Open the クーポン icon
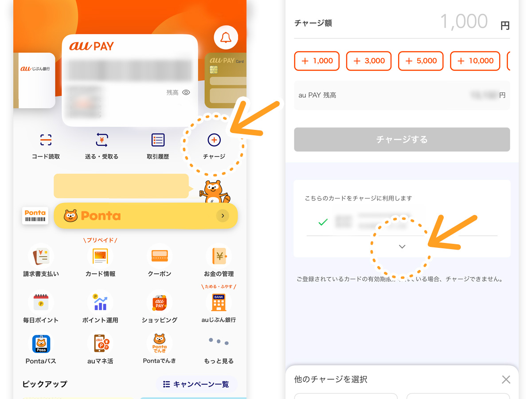Screen dimensions: 532x399 (x=160, y=256)
